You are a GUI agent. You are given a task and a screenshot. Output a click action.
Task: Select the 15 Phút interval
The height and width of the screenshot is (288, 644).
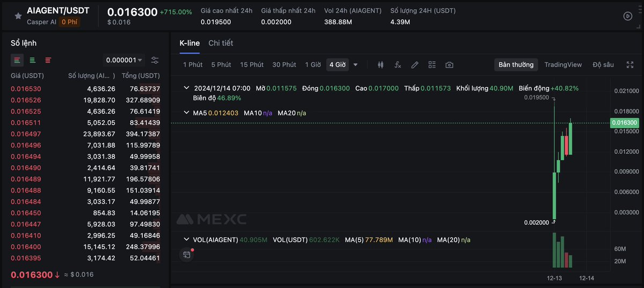coord(252,65)
